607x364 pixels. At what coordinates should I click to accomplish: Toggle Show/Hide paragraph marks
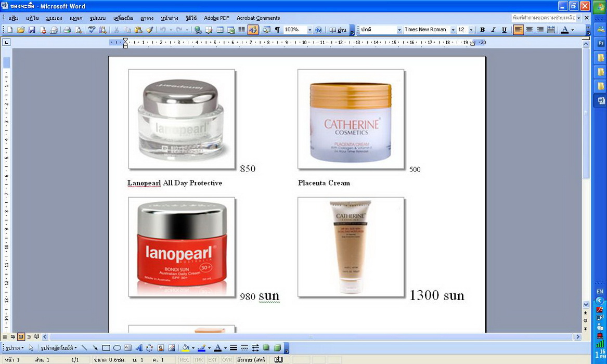[277, 30]
